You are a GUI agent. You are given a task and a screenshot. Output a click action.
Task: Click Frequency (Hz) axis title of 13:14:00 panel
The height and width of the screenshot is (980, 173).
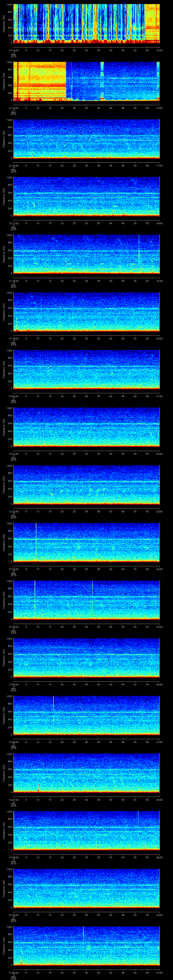coord(4,24)
